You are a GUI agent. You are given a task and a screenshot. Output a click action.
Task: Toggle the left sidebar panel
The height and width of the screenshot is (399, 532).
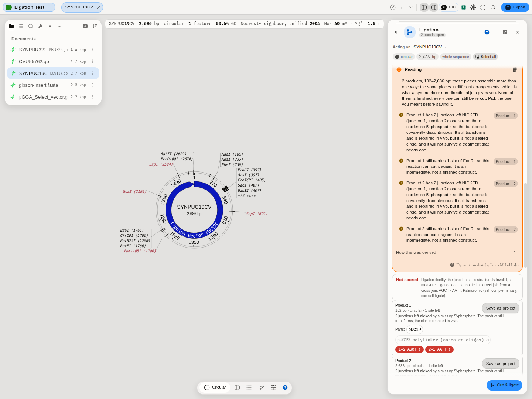click(424, 7)
